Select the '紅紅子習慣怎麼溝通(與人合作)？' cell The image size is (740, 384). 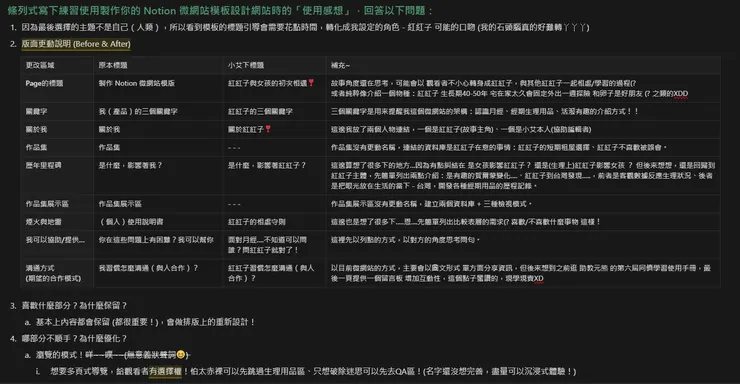coord(274,273)
